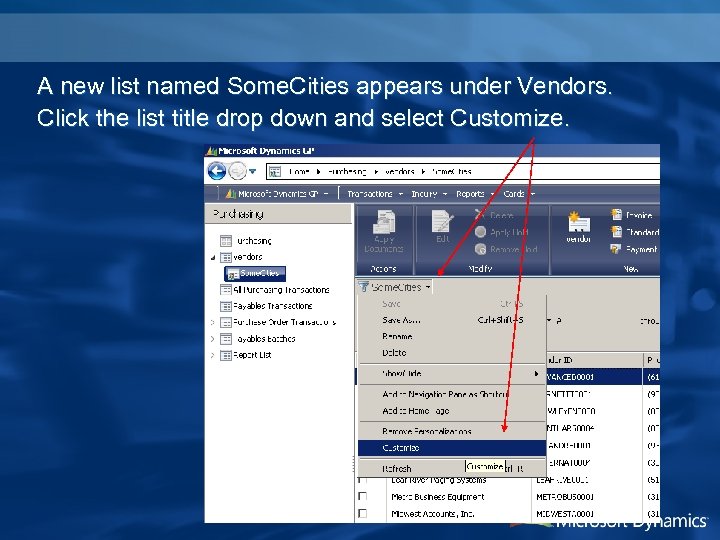The height and width of the screenshot is (540, 720).
Task: Tick checkbox for Midwest Accounts, Inc.
Action: 363,513
